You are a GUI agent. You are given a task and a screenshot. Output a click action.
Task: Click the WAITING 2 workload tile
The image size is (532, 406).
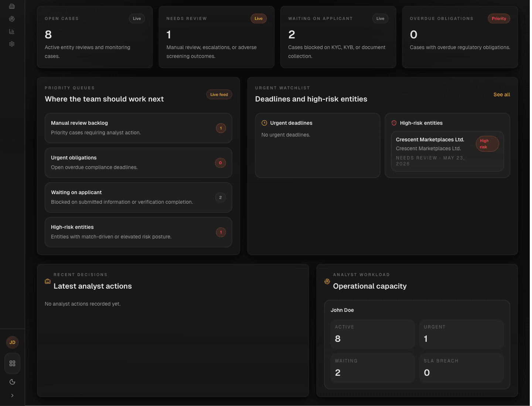(372, 368)
